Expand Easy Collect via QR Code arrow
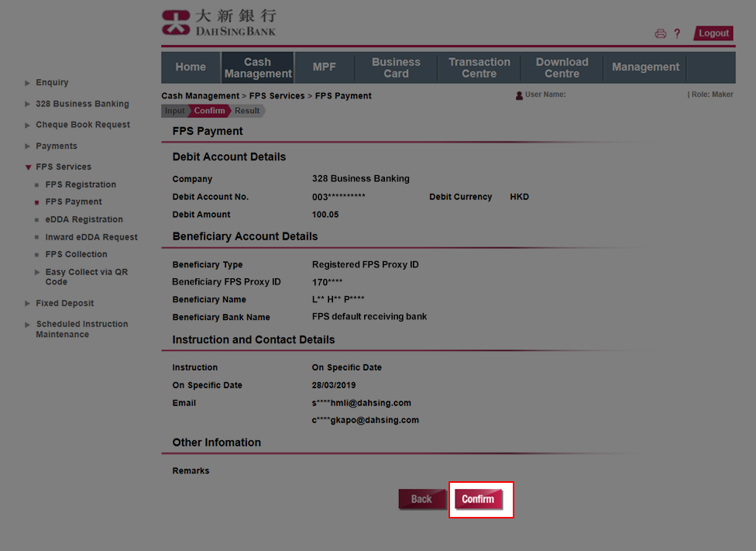The image size is (756, 551). (x=37, y=273)
